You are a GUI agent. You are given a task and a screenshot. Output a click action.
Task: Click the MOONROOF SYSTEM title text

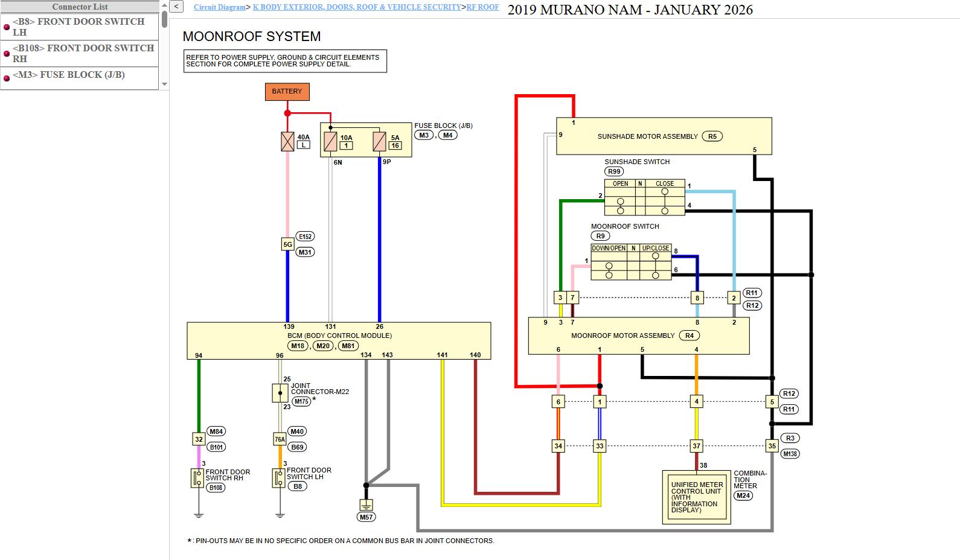[x=252, y=36]
